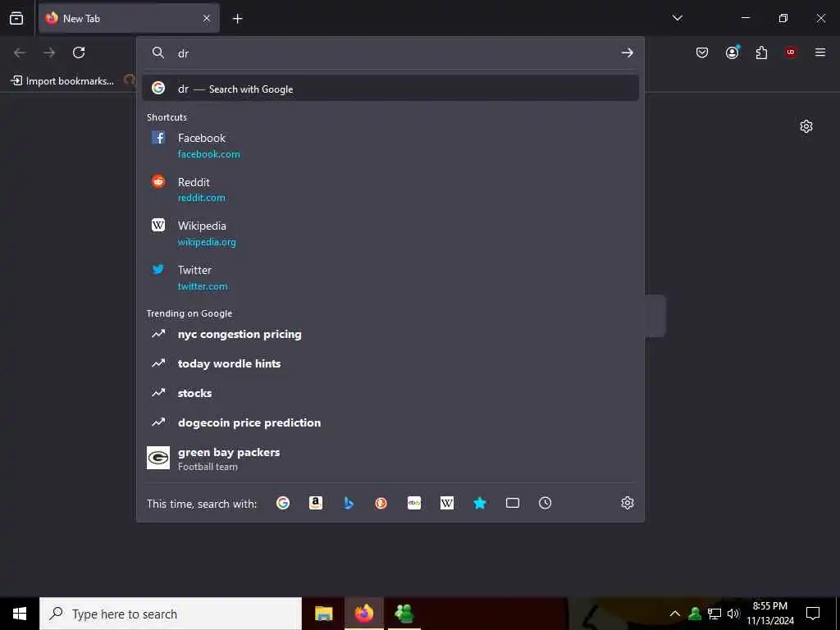Image resolution: width=840 pixels, height=630 pixels.
Task: Reload the current page
Action: pyautogui.click(x=79, y=52)
